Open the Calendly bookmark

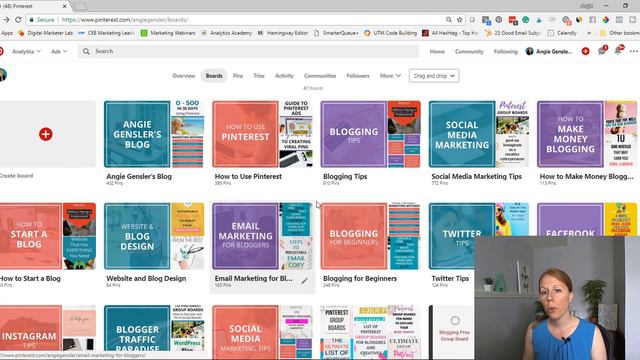point(562,33)
